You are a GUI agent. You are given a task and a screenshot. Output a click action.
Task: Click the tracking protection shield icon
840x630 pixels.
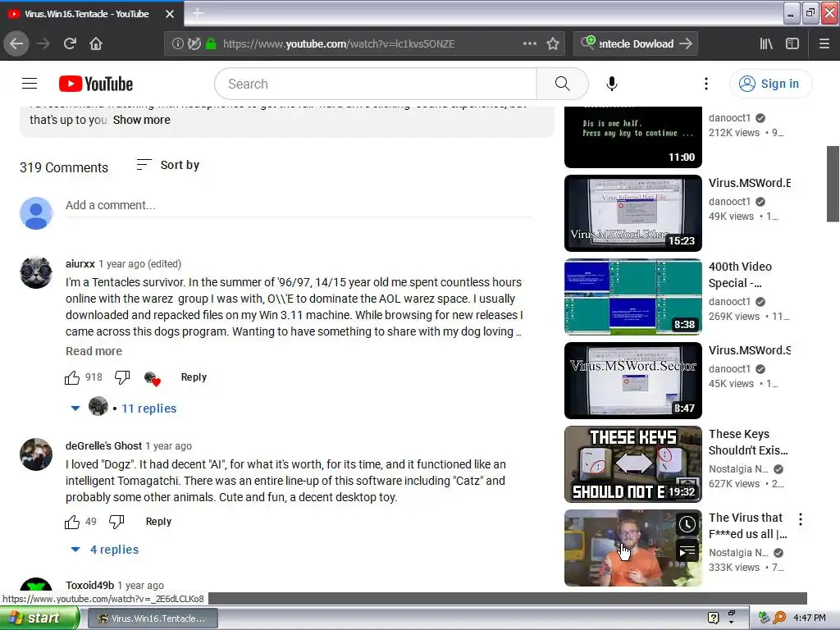tap(194, 44)
